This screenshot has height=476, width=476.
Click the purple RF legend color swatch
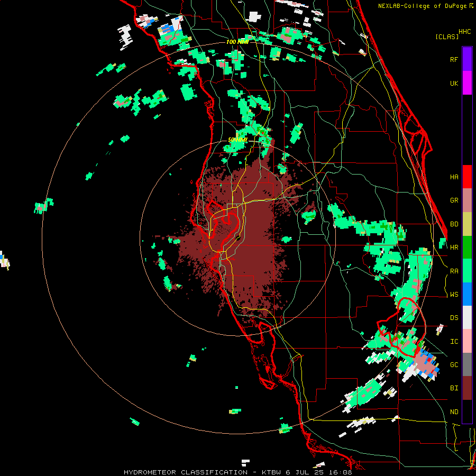click(467, 59)
